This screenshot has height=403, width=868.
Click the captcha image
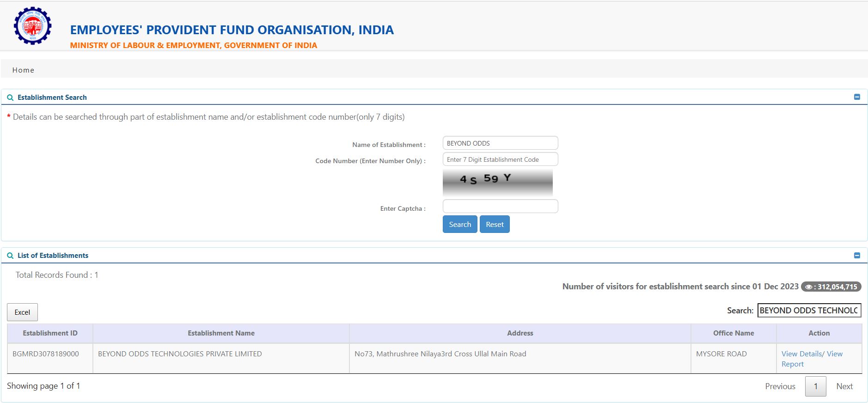click(497, 182)
